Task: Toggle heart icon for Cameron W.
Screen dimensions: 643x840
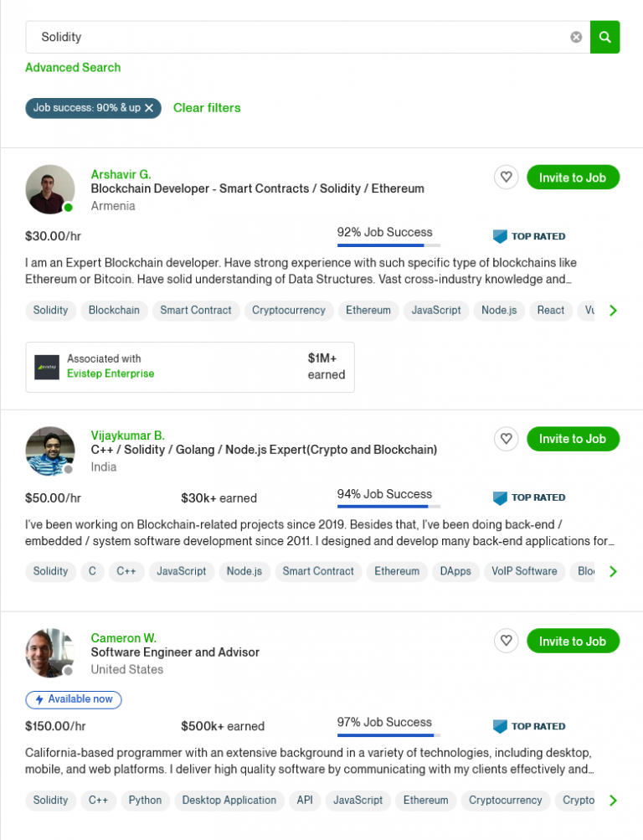Action: pyautogui.click(x=506, y=641)
